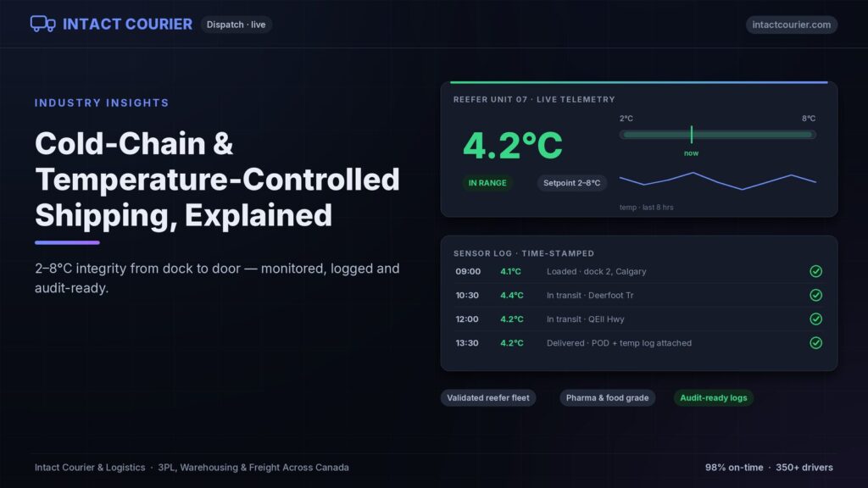
Task: Click 'In transit · QEII Hwy' entry
Action: tap(585, 319)
